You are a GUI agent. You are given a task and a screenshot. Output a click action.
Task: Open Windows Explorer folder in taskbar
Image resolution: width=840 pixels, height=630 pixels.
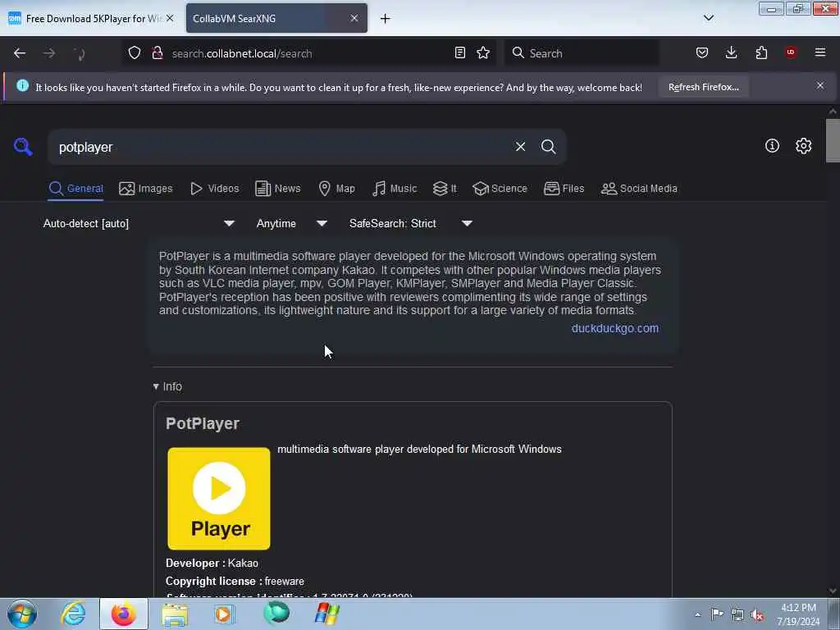(175, 614)
